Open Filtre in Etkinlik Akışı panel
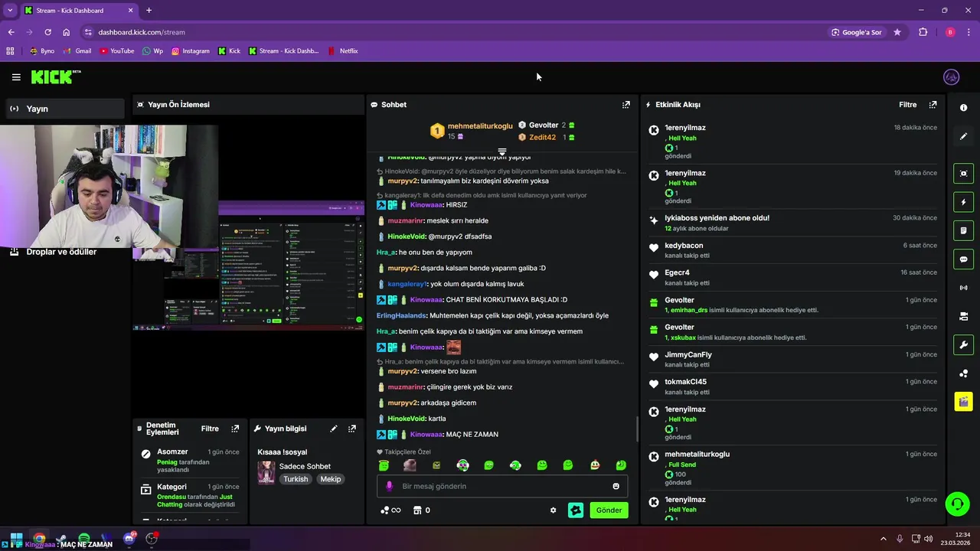The width and height of the screenshot is (980, 551). pyautogui.click(x=907, y=105)
